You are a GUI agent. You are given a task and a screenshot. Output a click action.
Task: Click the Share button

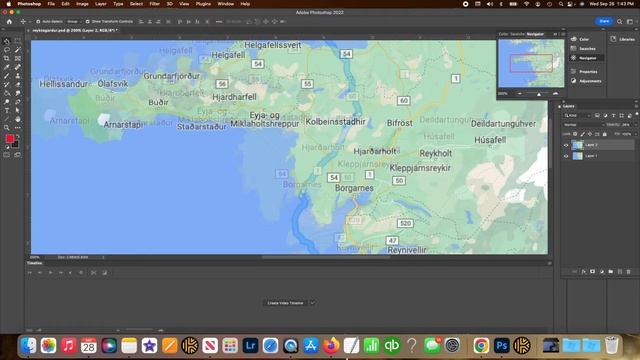(604, 21)
